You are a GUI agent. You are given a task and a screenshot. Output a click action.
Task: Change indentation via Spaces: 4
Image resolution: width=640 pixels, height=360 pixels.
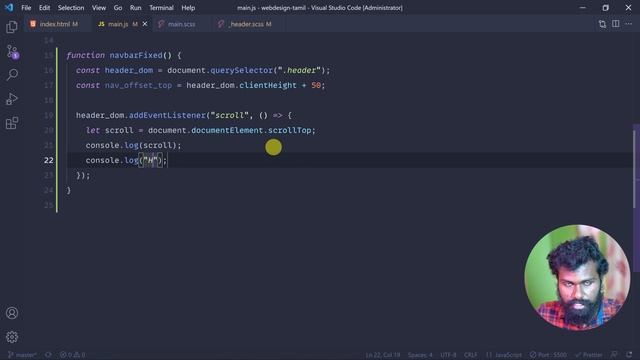420,355
